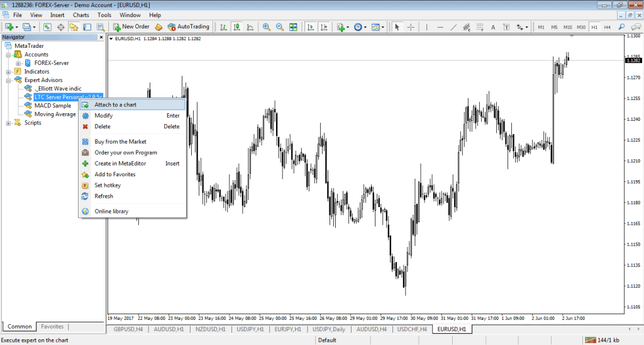The height and width of the screenshot is (345, 644).
Task: Launch MetaEditor yellow book icon
Action: click(x=158, y=27)
